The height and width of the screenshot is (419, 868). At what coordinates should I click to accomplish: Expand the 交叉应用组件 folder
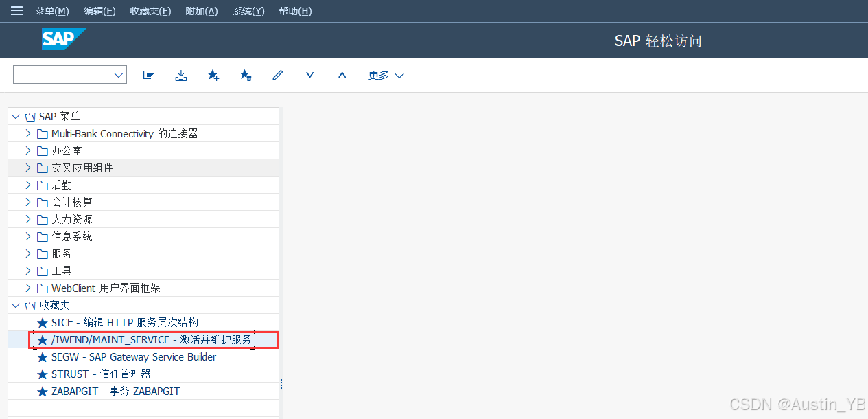pyautogui.click(x=27, y=168)
